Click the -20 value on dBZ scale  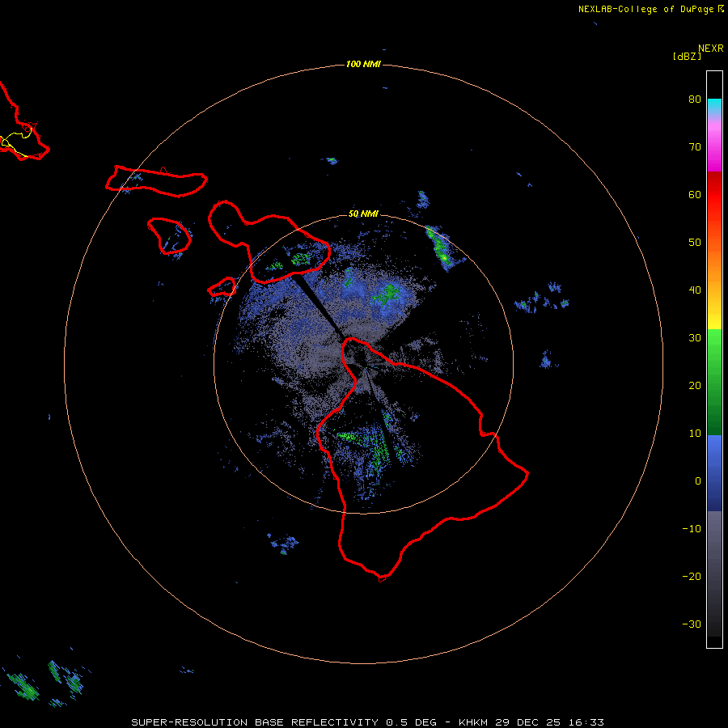pos(692,577)
